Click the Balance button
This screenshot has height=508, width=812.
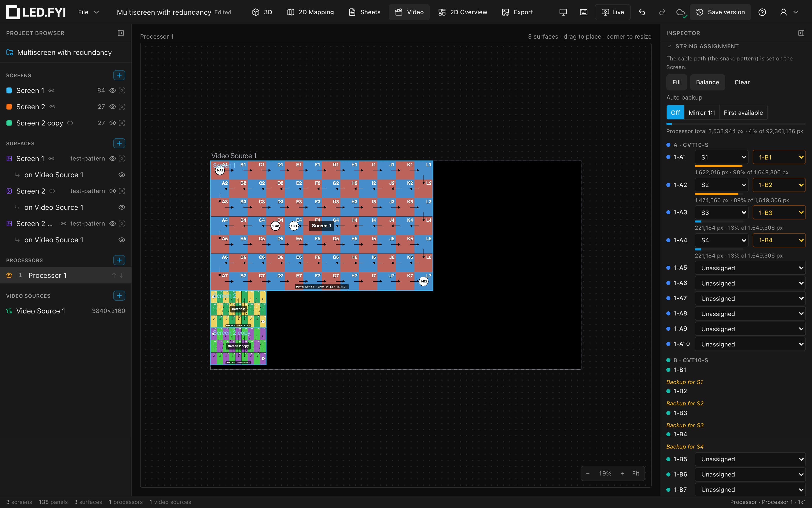pyautogui.click(x=707, y=82)
